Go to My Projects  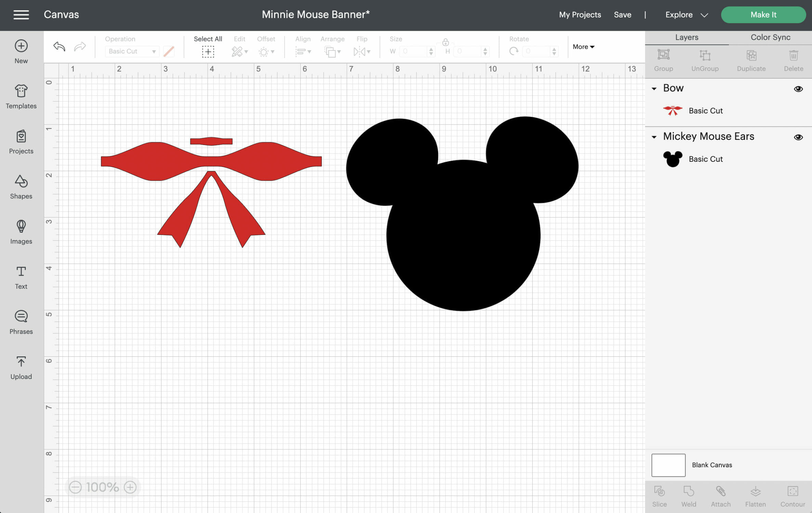tap(580, 15)
